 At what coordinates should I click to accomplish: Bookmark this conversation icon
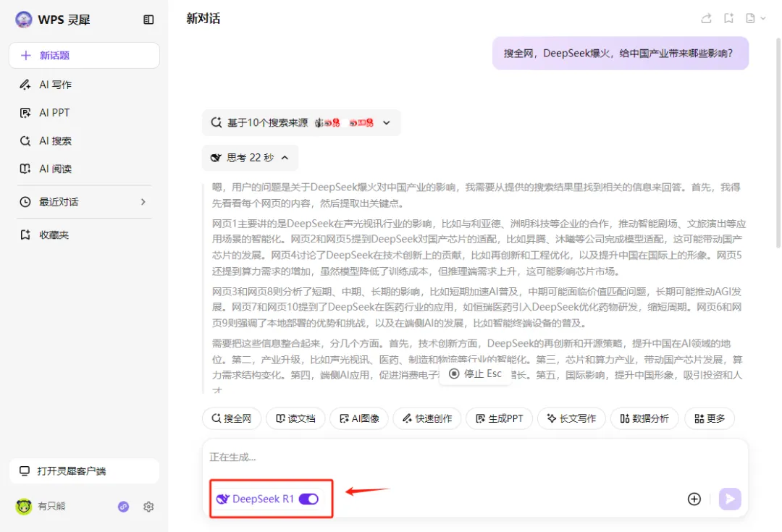tap(728, 18)
